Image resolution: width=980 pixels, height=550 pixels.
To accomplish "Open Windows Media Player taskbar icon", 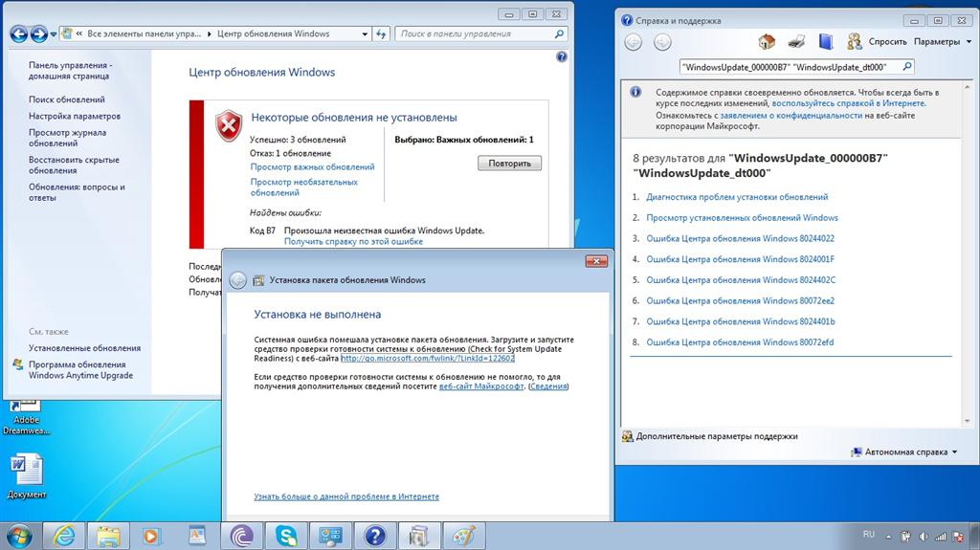I will click(152, 537).
